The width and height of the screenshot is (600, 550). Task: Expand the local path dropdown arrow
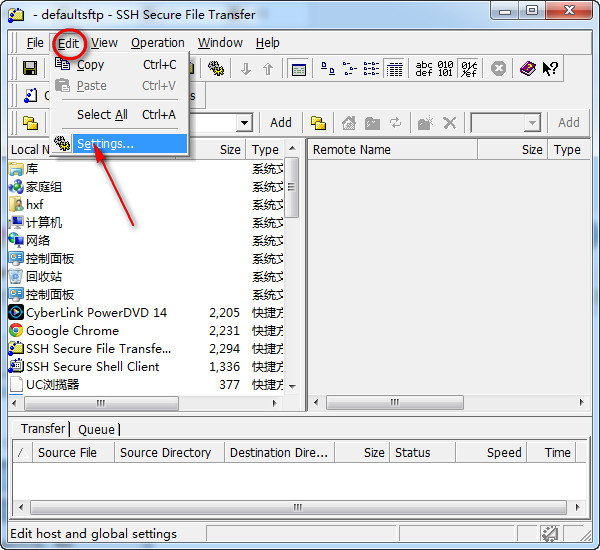(x=244, y=123)
